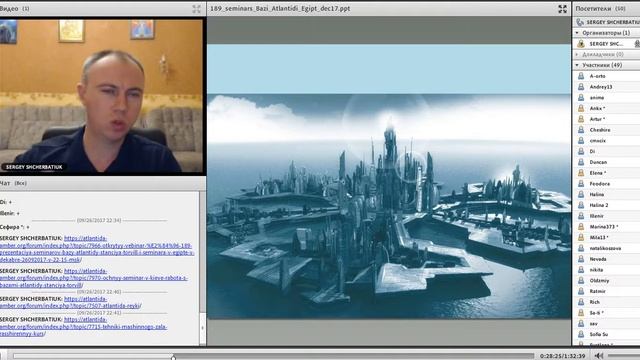Click the chat message 'Сефира *: +'
The width and height of the screenshot is (640, 360).
pos(15,227)
